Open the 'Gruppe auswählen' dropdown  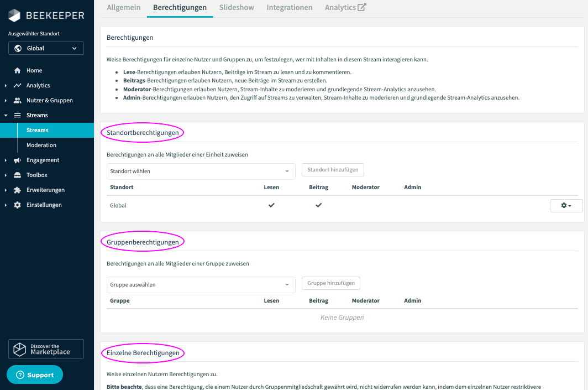click(201, 285)
